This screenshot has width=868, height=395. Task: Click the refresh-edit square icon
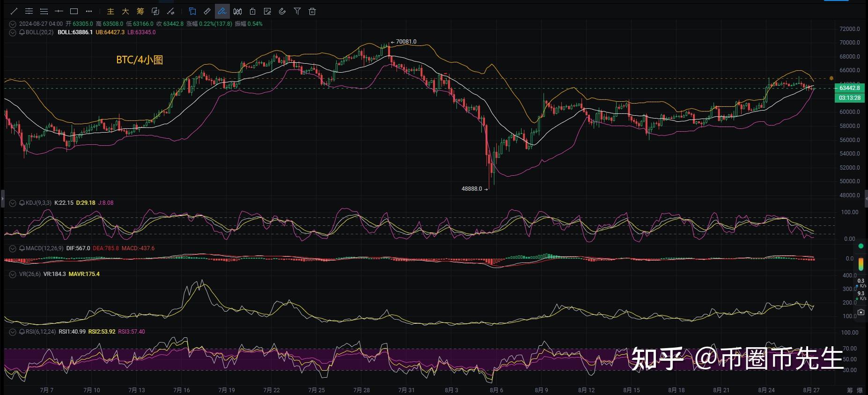click(155, 11)
